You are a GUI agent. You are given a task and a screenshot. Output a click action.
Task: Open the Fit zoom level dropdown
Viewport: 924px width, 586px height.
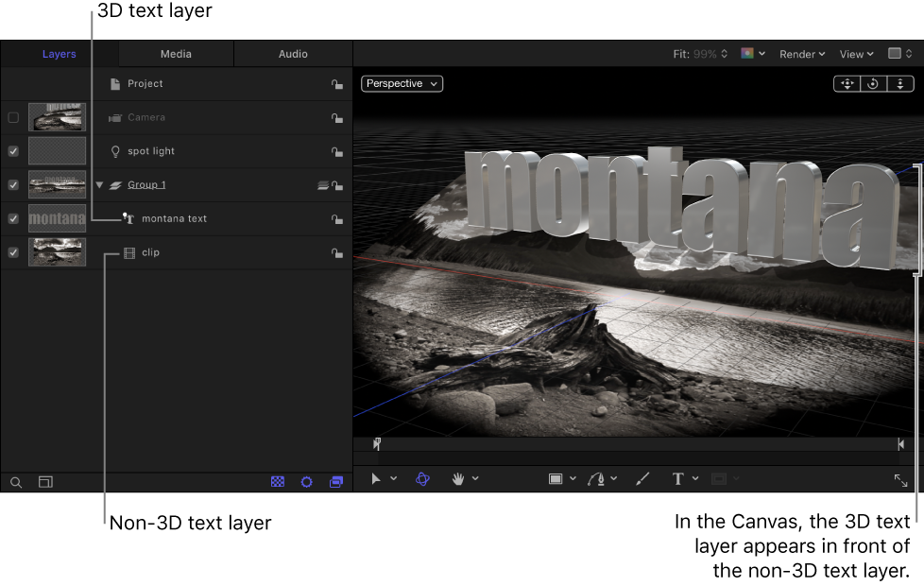click(x=702, y=54)
